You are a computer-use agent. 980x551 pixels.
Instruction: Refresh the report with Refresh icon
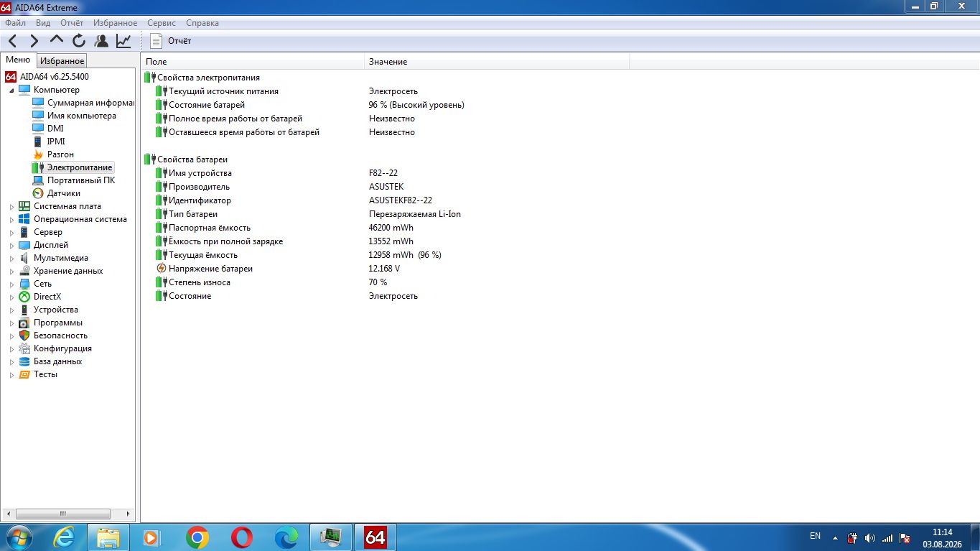[x=79, y=41]
